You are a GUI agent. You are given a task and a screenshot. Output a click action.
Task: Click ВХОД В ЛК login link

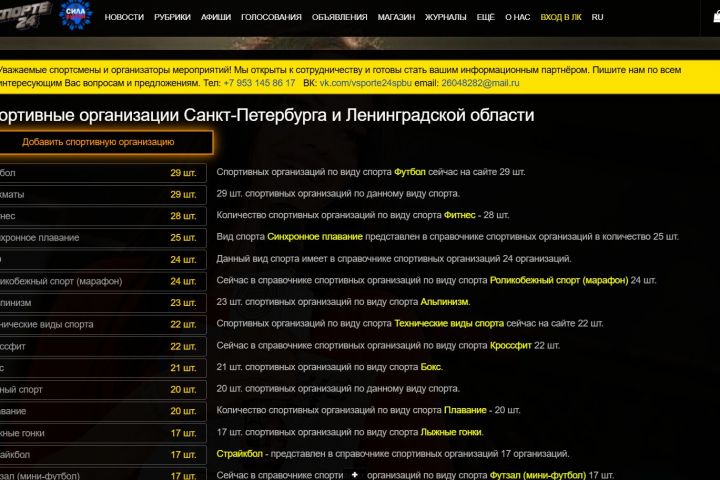(561, 17)
